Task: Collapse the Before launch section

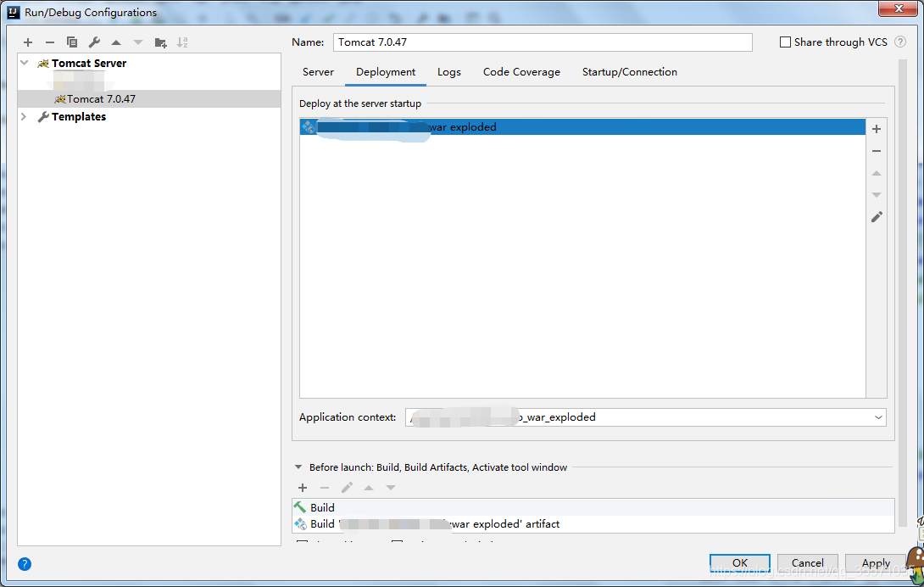Action: point(298,467)
